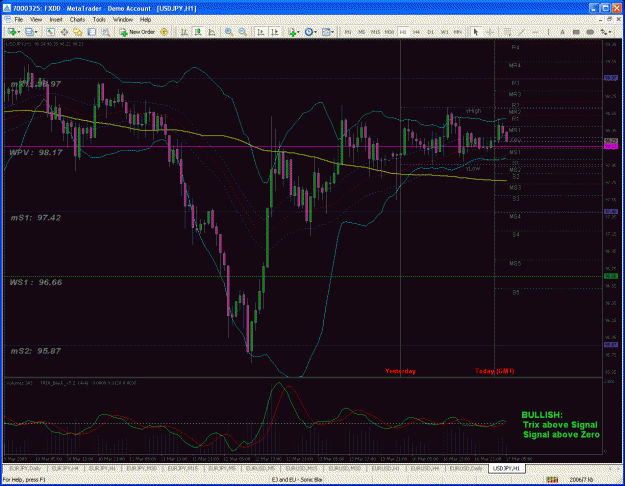Toggle chart auto scroll
Image resolution: width=625 pixels, height=486 pixels.
point(261,32)
